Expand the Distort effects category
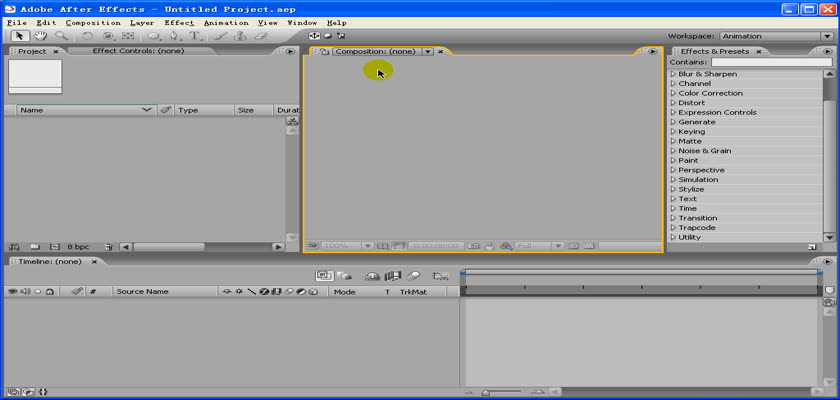Screen dimensions: 840x400 click(x=673, y=103)
